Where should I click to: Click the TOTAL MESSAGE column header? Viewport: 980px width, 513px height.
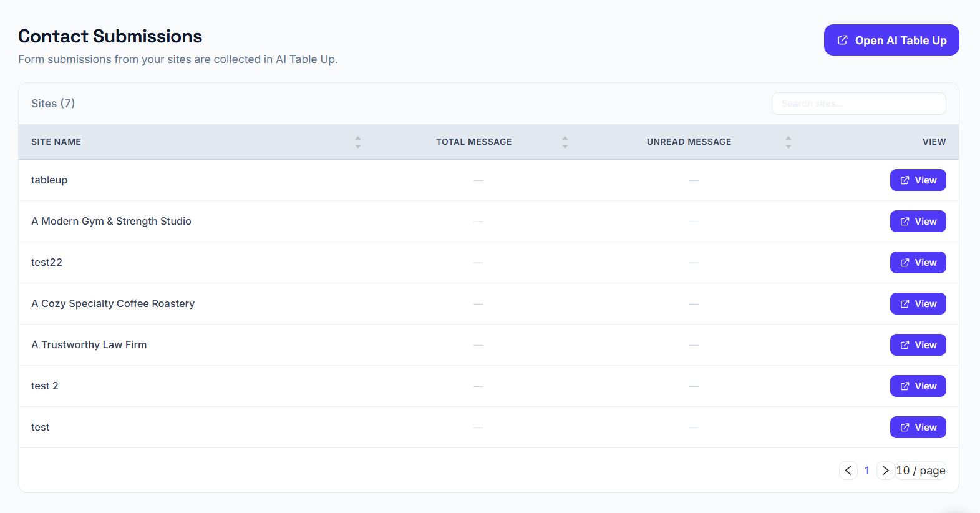click(x=473, y=142)
